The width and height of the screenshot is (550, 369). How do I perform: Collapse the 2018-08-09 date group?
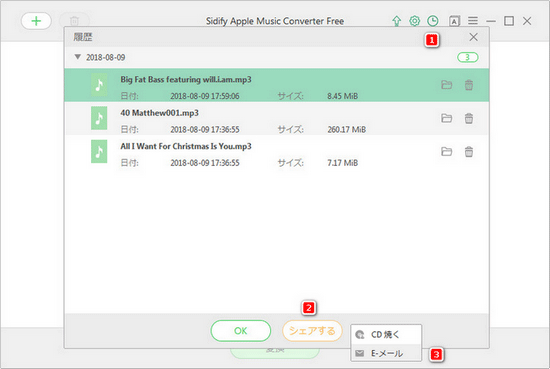[78, 57]
